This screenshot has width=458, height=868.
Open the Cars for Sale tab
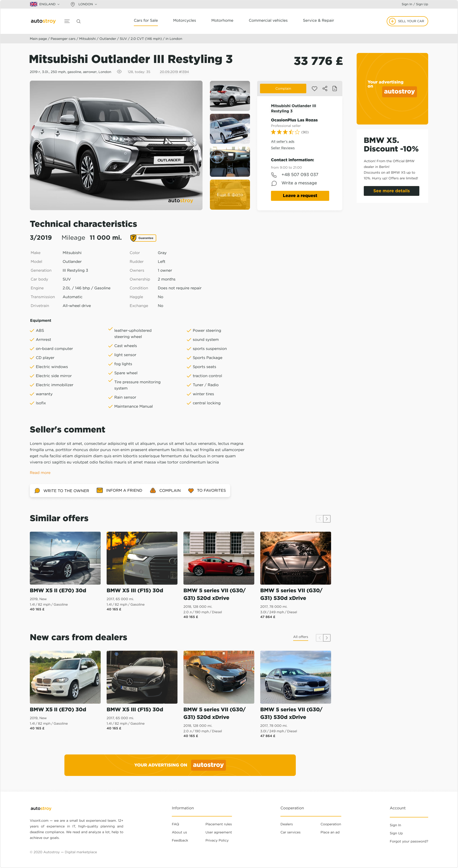pos(146,21)
